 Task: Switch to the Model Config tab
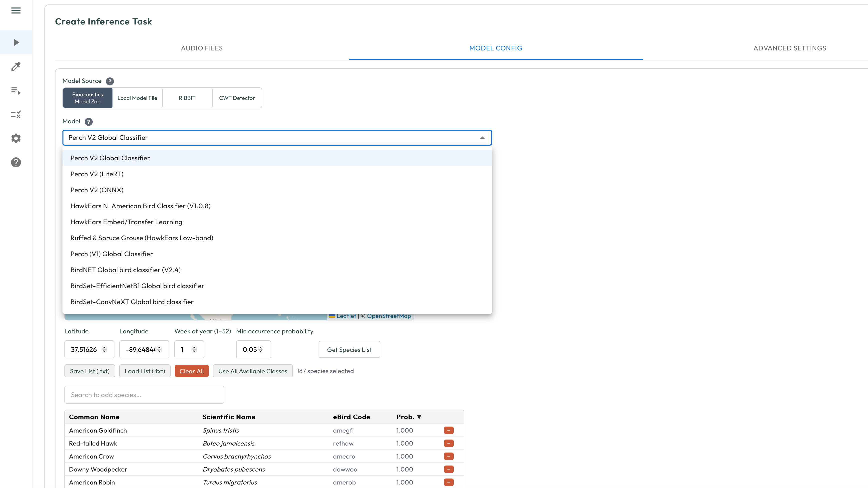coord(496,48)
